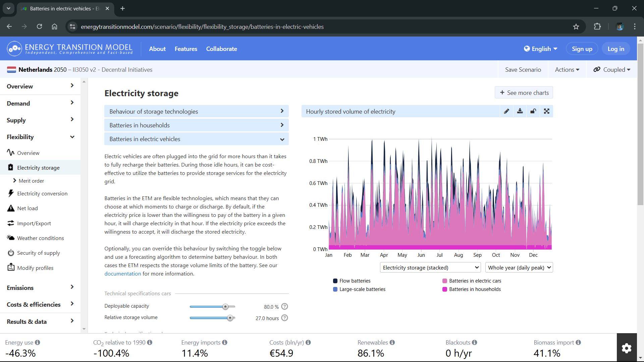
Task: Open Whole year (daily peak) dropdown
Action: pos(519,267)
